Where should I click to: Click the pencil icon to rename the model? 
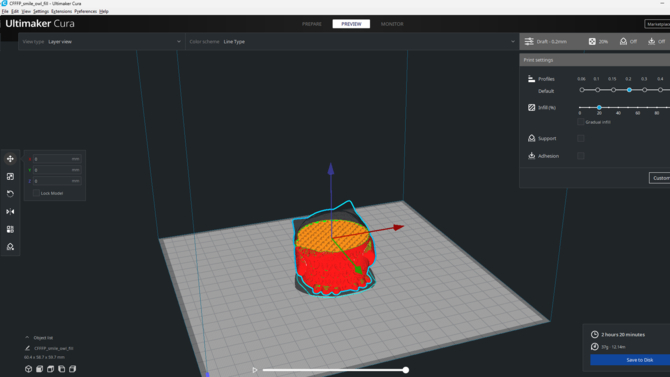click(27, 348)
